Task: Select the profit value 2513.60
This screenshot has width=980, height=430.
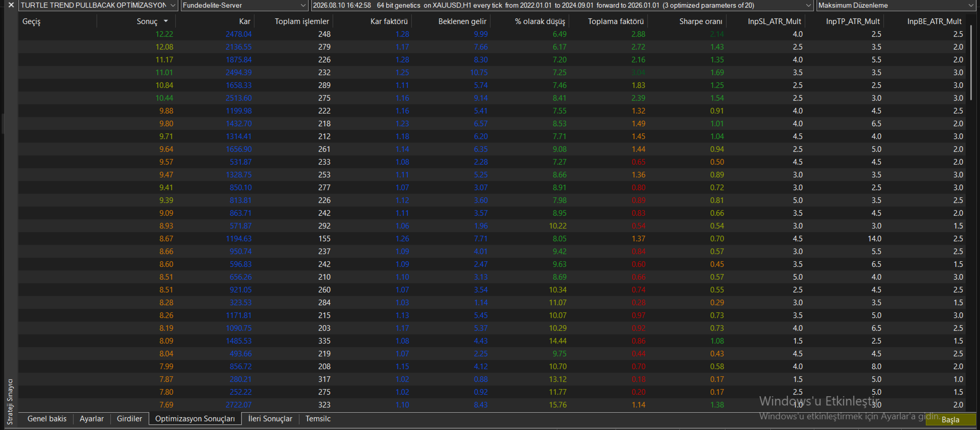Action: coord(239,98)
